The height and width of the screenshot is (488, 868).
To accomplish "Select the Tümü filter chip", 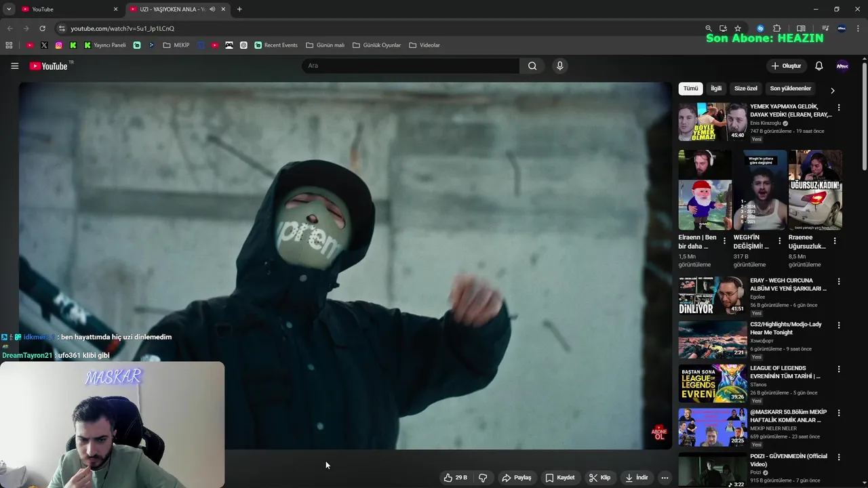I will coord(690,89).
